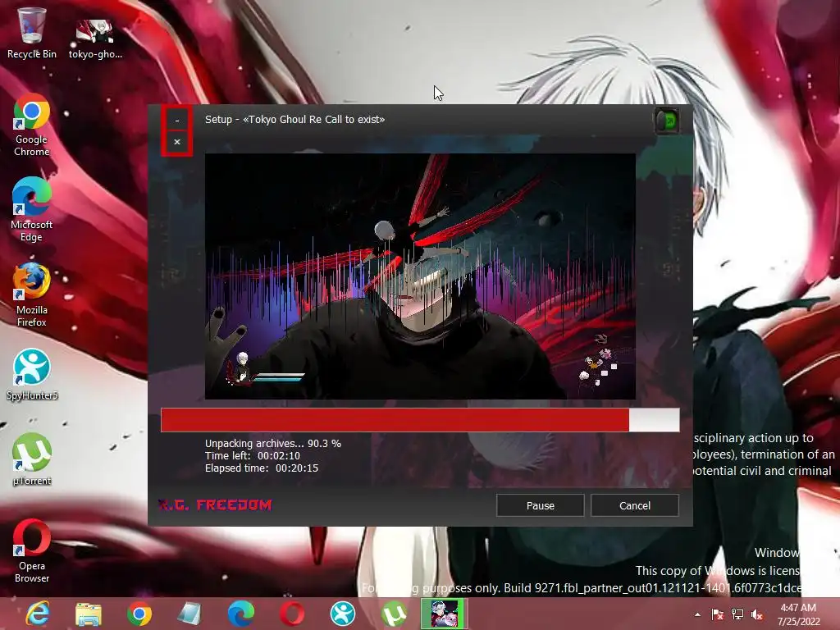840x630 pixels.
Task: Launch Google Chrome from desktop
Action: (x=32, y=126)
